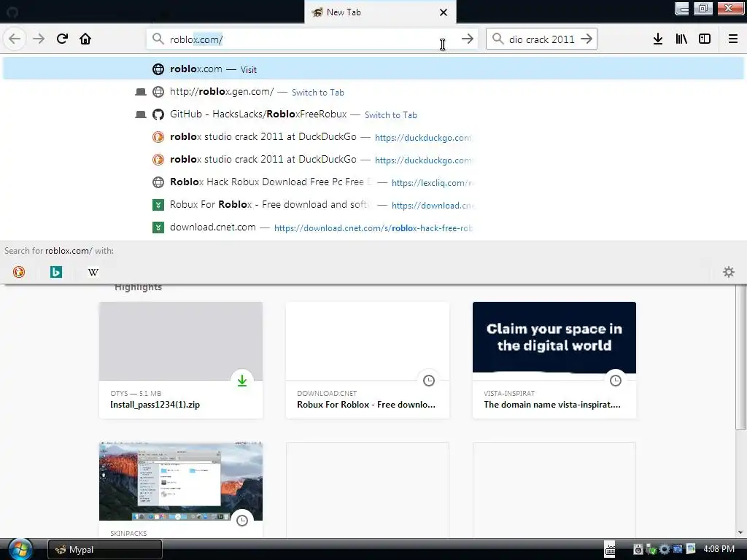
Task: Search with Bing one-click engine icon
Action: tap(56, 272)
